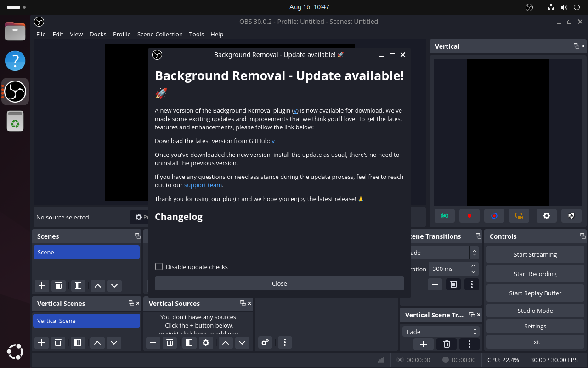Toggle vertical virtual camera icon
Image resolution: width=588 pixels, height=368 pixels.
[519, 216]
